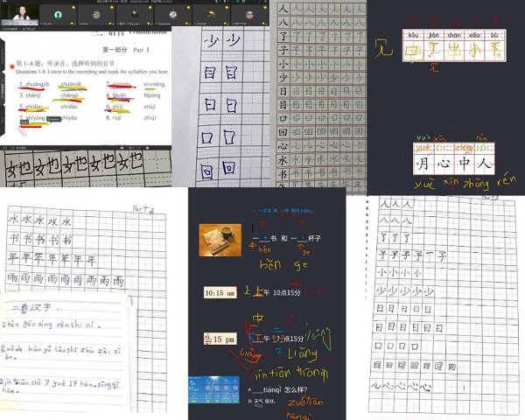Click the 月心中人 character card
525x420 pixels.
pos(454,161)
